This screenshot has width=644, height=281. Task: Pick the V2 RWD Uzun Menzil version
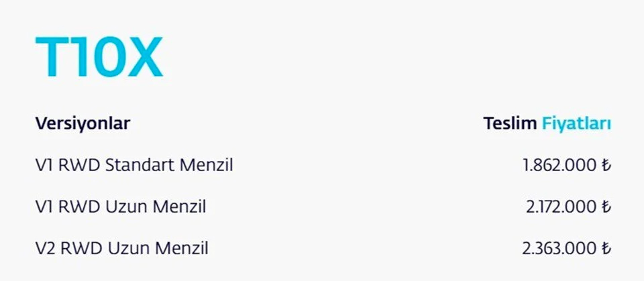pos(121,249)
